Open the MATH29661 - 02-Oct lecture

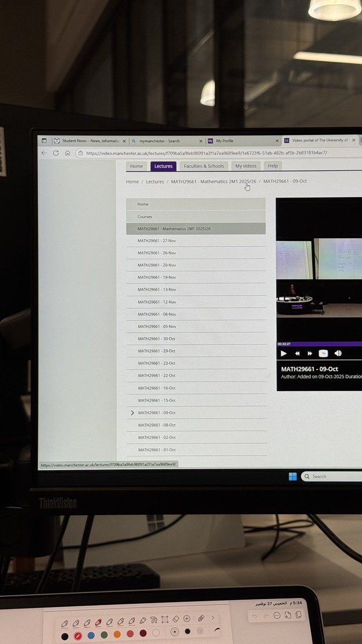197,437
